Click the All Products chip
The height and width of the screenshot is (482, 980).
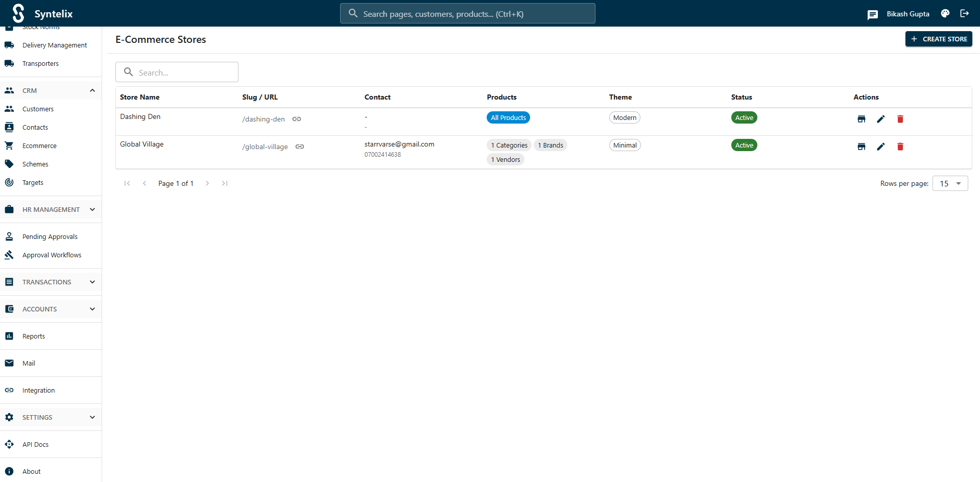[508, 117]
